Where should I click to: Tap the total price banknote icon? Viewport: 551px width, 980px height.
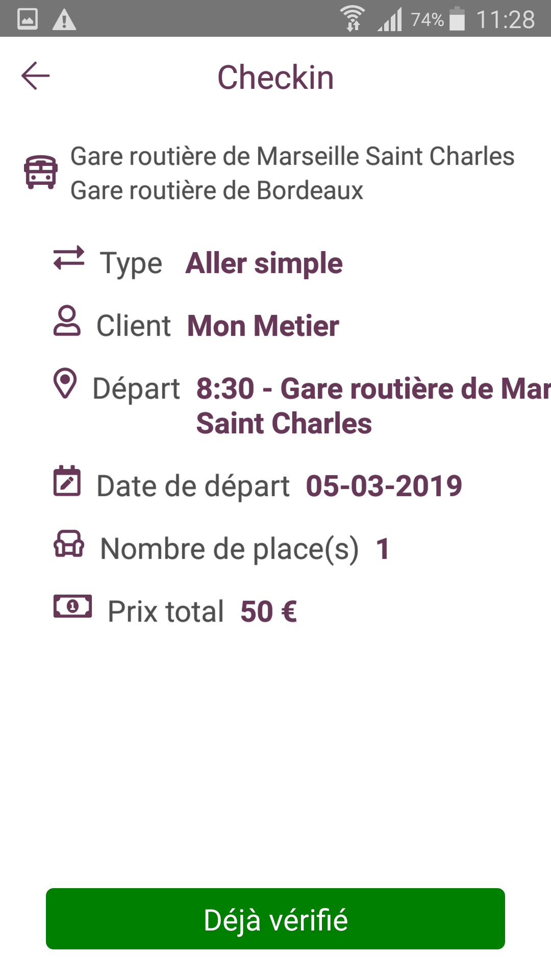(x=73, y=606)
